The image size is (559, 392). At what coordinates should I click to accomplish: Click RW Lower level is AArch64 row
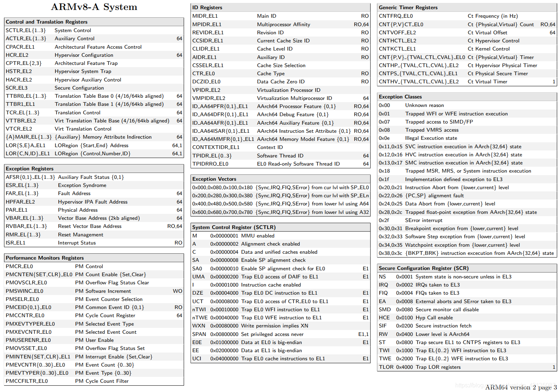tap(467, 334)
